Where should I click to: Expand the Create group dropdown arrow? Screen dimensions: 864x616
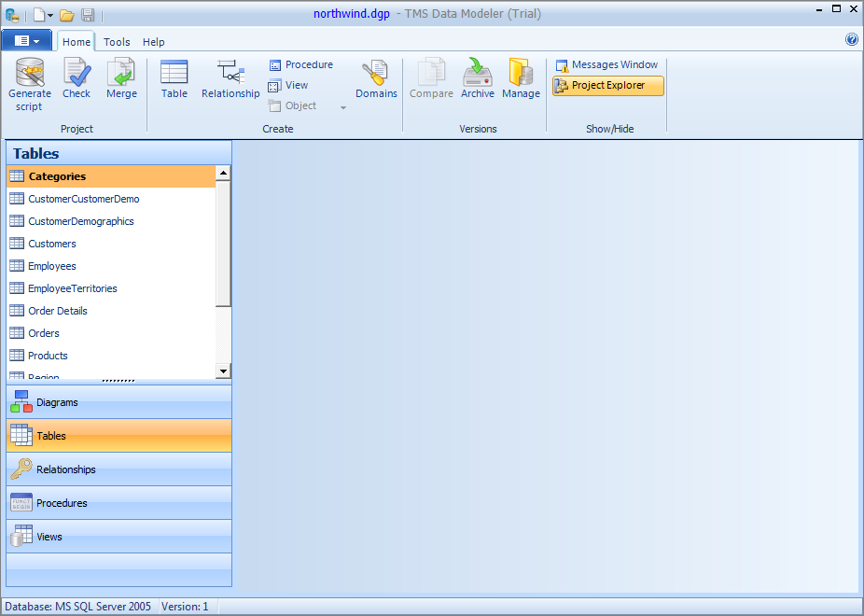(x=343, y=107)
